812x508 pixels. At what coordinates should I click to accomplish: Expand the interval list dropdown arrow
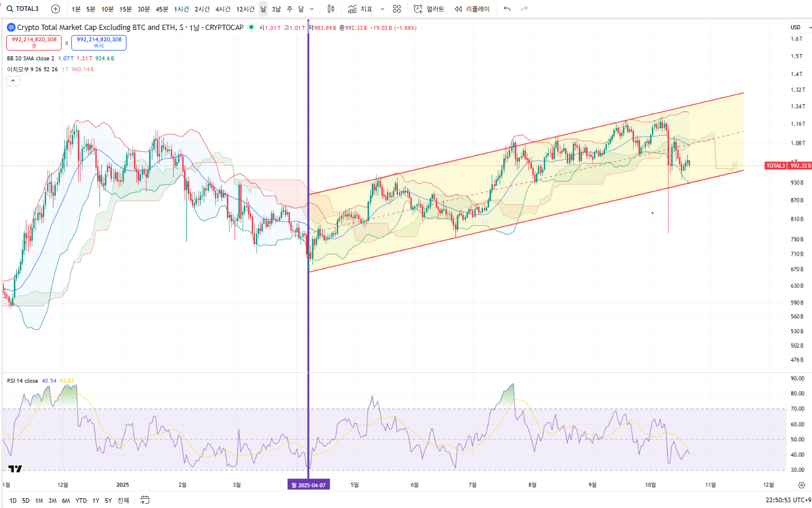(312, 9)
